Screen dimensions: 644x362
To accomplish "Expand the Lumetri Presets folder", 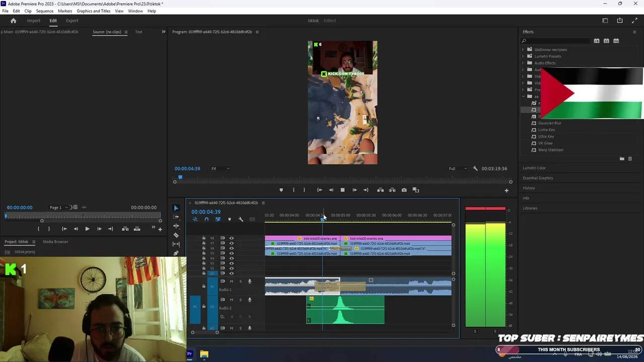I will (523, 56).
